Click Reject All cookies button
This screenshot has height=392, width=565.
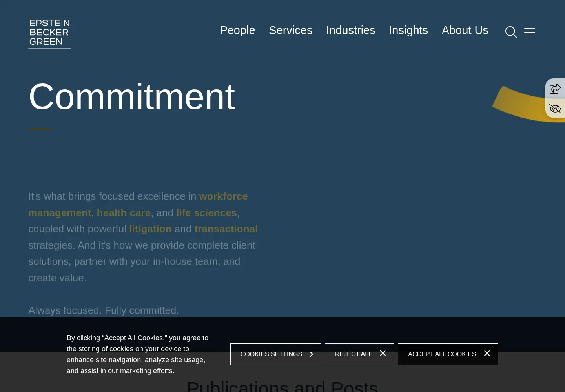(359, 354)
